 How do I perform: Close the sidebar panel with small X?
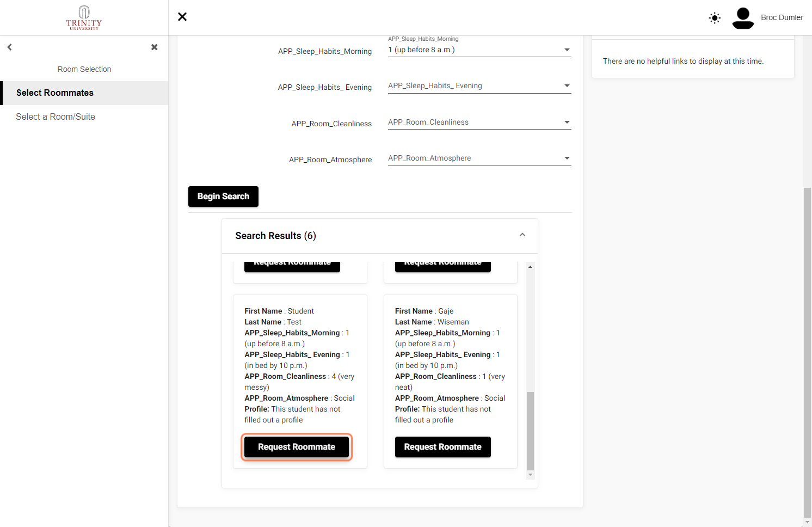pyautogui.click(x=155, y=47)
